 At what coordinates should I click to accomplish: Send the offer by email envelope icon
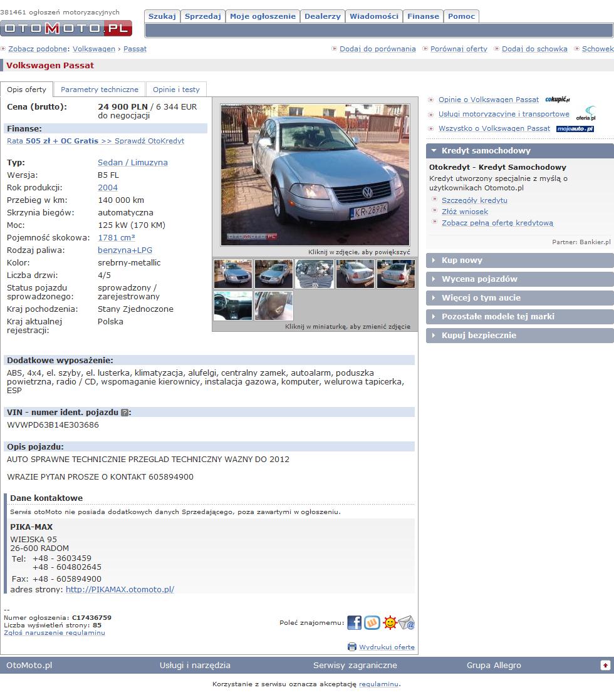coord(407,622)
